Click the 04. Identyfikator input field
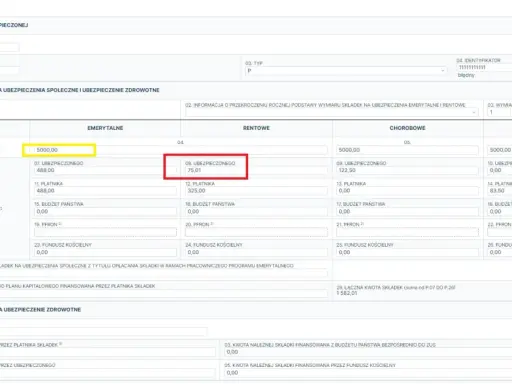The width and height of the screenshot is (512, 384). [x=484, y=67]
